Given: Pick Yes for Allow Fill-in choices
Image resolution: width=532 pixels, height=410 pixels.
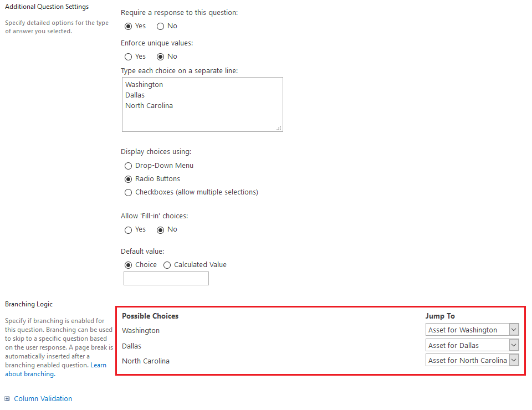Looking at the screenshot, I should coord(128,230).
